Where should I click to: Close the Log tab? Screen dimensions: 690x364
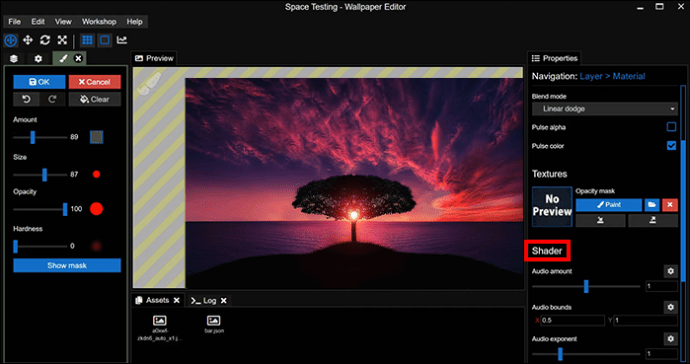pos(224,301)
